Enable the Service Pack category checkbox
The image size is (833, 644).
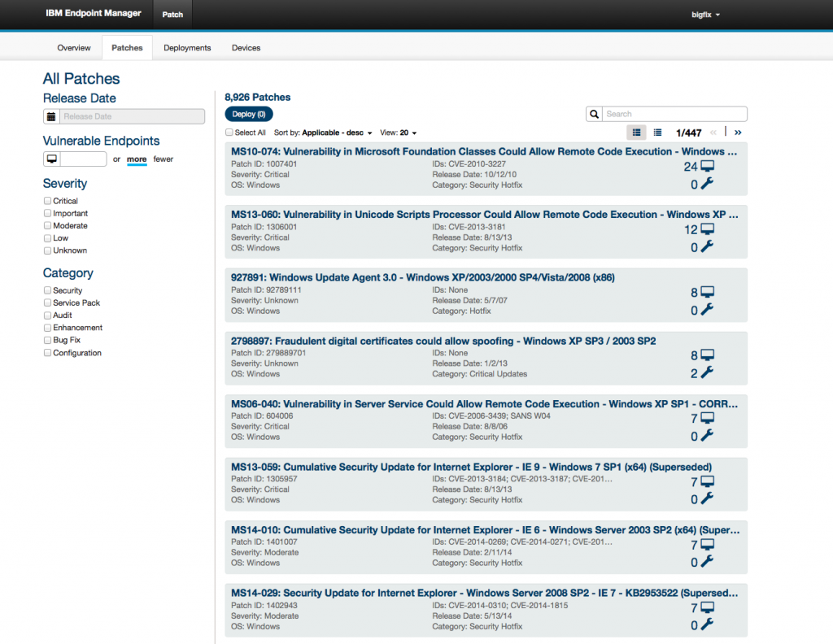(47, 302)
